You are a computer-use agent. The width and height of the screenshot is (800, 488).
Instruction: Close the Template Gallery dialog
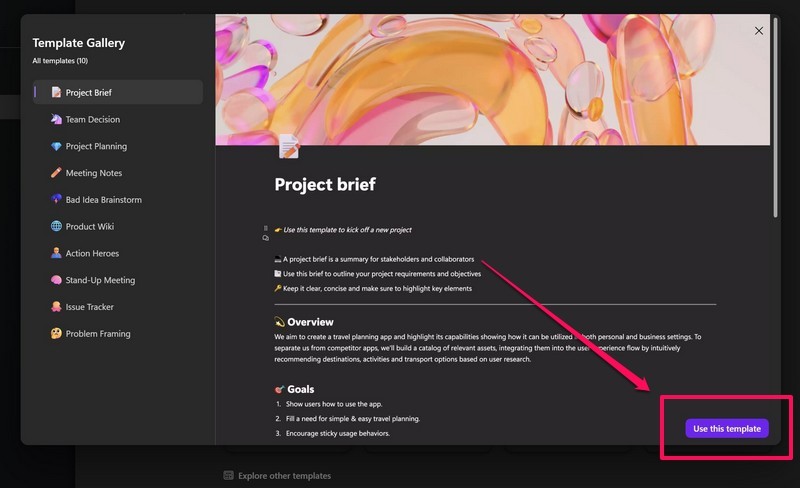(x=759, y=31)
